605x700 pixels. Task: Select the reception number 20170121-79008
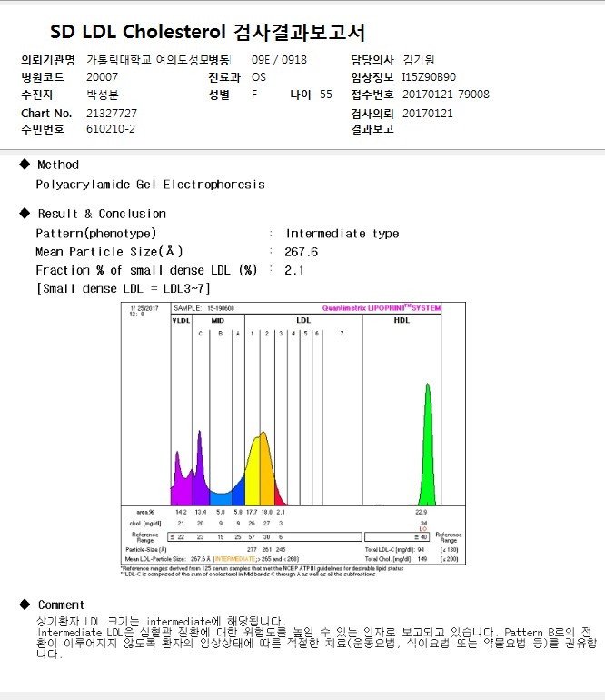[446, 95]
